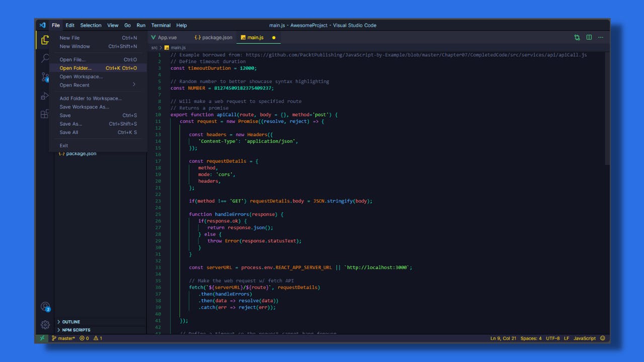Expand the Open Recent submenu

tap(98, 85)
